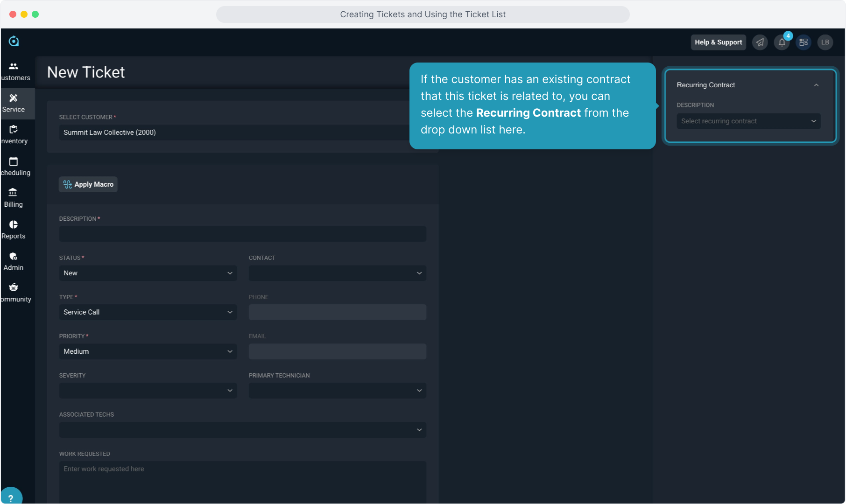The width and height of the screenshot is (846, 504).
Task: Open the dashboard widgets icon in the header
Action: click(x=804, y=42)
